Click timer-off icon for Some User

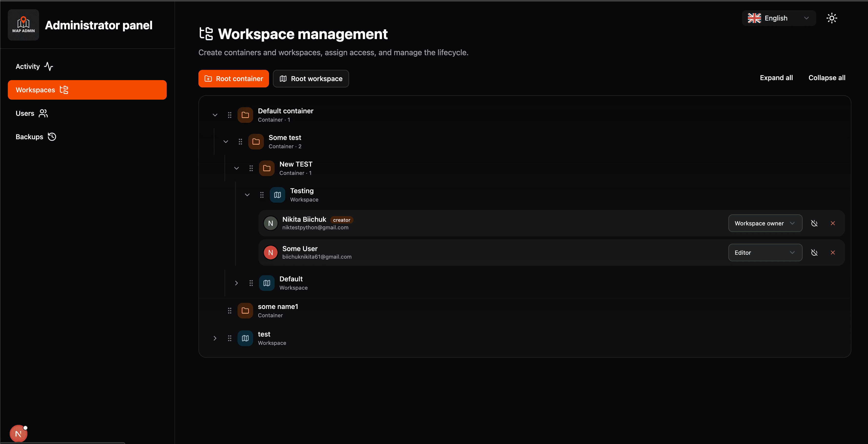click(815, 253)
